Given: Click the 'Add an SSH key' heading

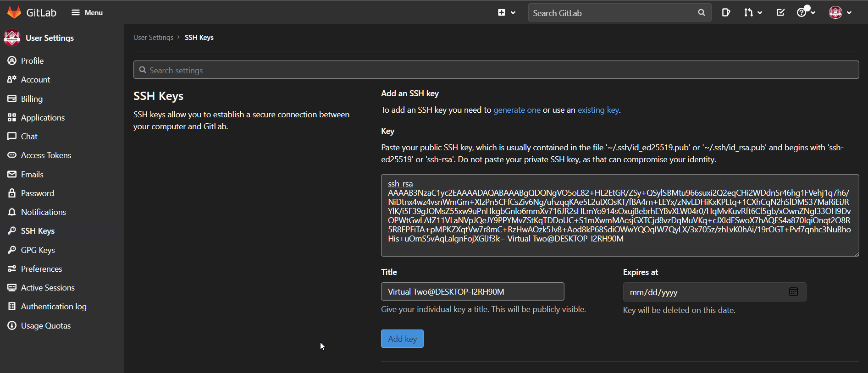Looking at the screenshot, I should (410, 93).
